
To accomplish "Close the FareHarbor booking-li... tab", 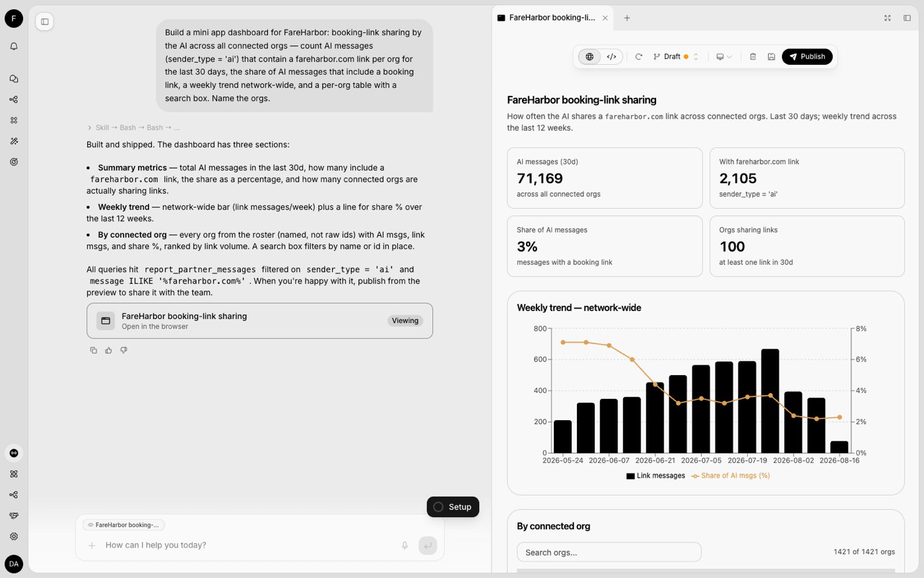I will [x=605, y=18].
